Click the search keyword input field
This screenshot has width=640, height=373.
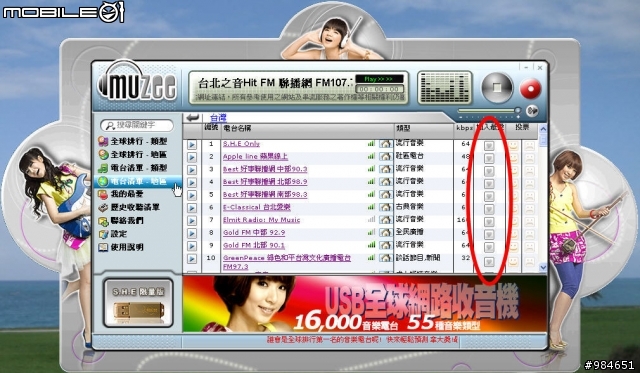(137, 125)
